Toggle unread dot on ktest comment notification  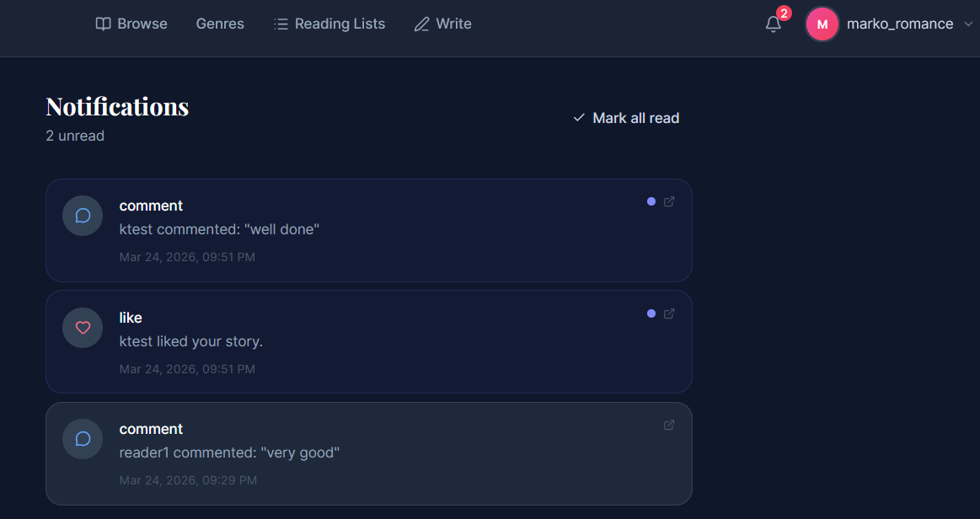(651, 201)
